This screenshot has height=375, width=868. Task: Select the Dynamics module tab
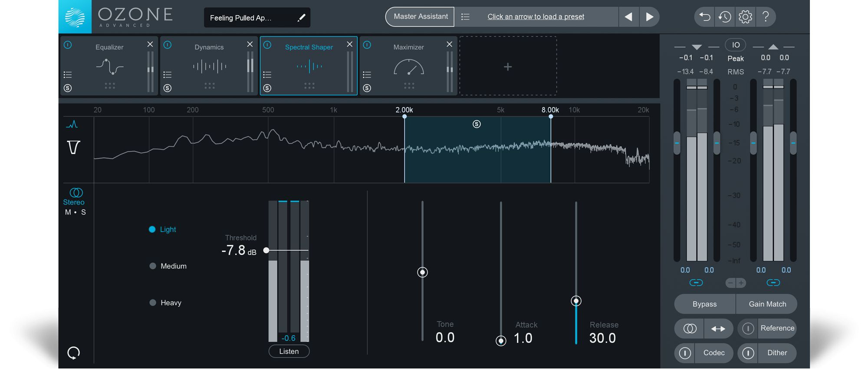coord(209,66)
